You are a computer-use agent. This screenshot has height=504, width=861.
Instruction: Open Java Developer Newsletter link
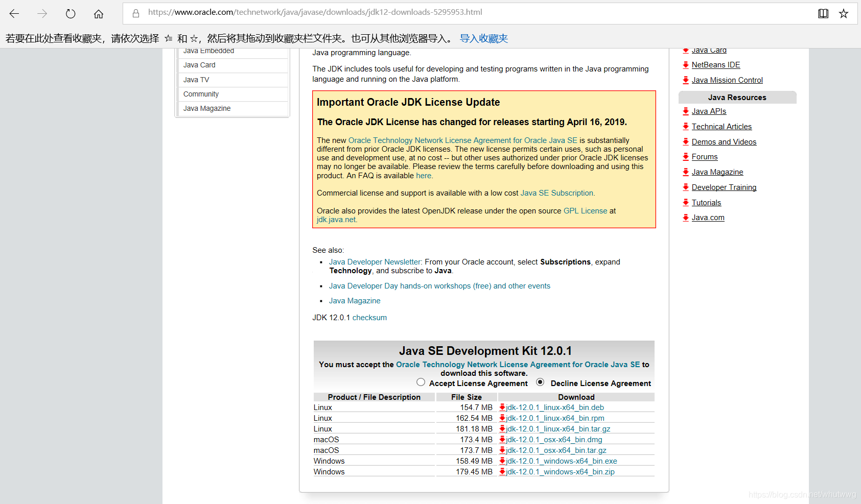pos(375,262)
